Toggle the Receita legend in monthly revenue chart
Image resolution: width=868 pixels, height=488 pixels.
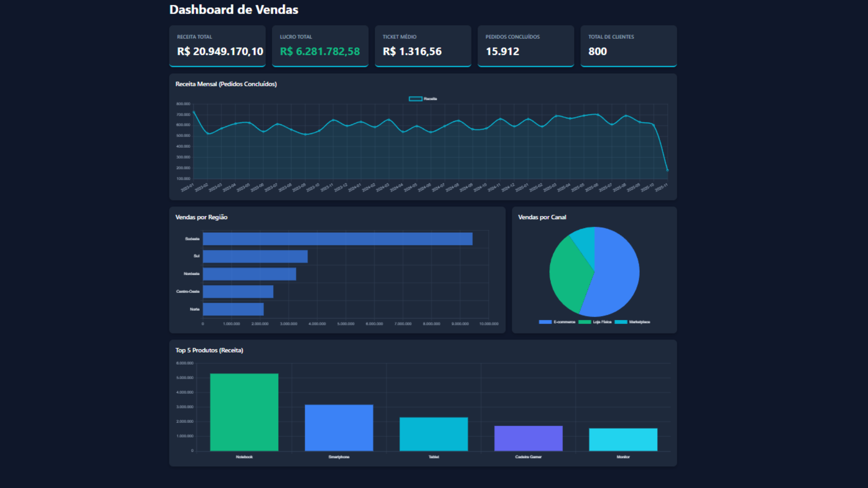click(422, 99)
